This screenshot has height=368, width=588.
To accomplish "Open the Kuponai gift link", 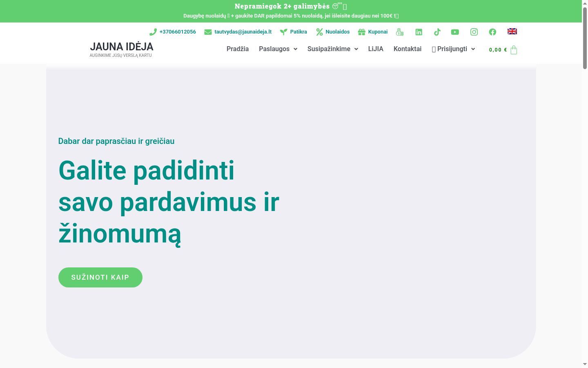I will point(373,32).
